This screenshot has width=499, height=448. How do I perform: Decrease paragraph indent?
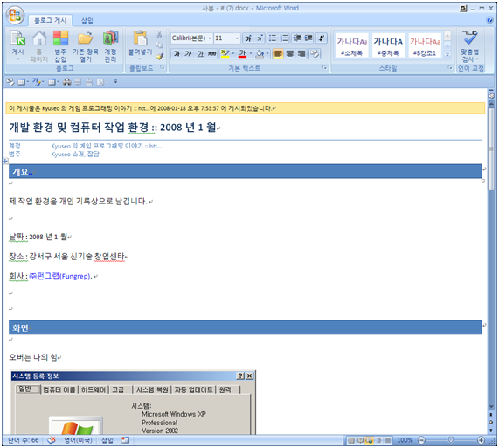(x=296, y=38)
